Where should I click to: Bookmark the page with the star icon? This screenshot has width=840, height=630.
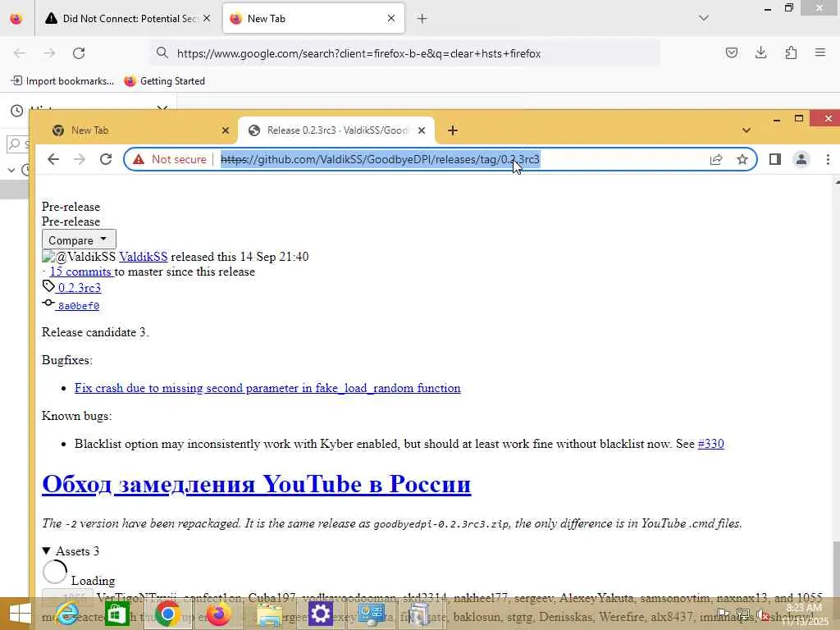point(742,159)
